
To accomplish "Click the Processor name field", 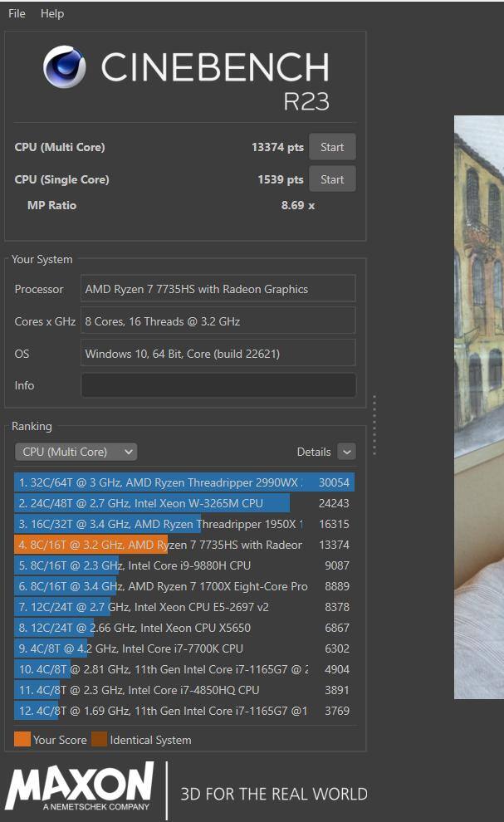I will coord(218,289).
